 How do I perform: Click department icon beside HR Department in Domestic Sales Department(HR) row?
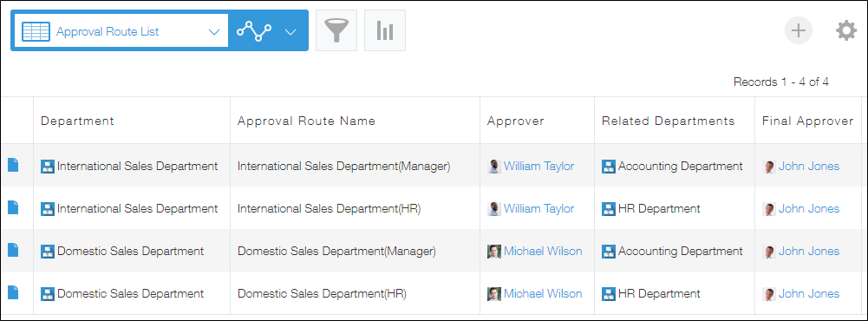tap(609, 294)
